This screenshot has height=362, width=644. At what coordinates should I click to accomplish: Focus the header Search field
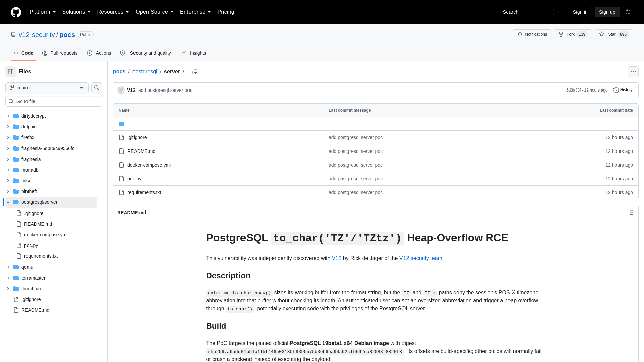pyautogui.click(x=532, y=12)
